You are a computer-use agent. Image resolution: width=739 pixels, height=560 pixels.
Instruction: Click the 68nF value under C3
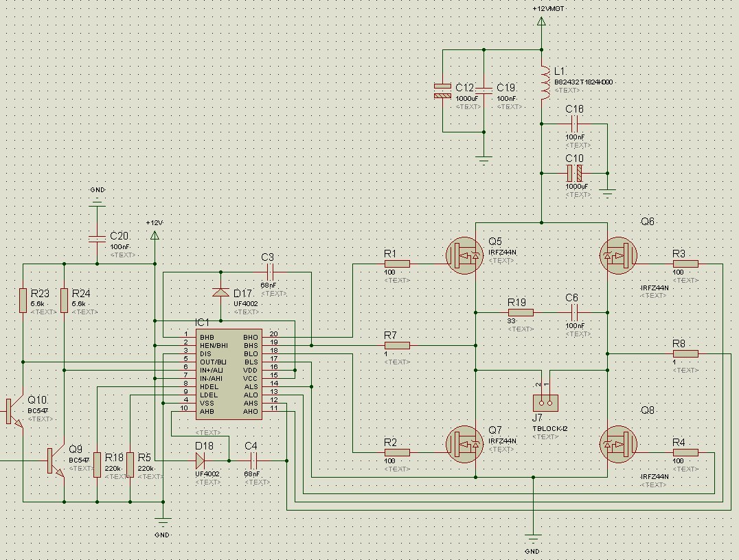268,285
